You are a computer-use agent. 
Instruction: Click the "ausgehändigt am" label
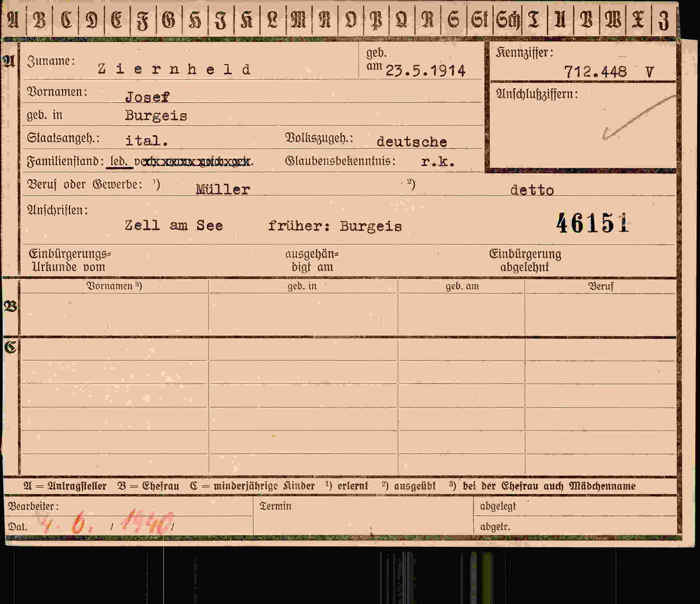pyautogui.click(x=312, y=260)
